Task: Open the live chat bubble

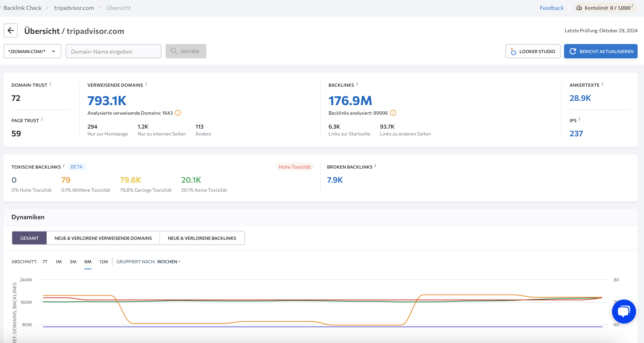Action: [x=623, y=311]
